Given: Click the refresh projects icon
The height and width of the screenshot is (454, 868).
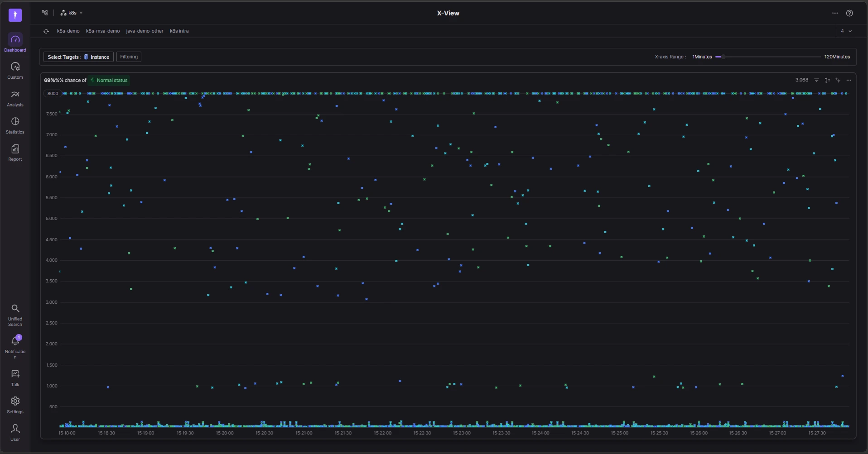Looking at the screenshot, I should [x=46, y=31].
